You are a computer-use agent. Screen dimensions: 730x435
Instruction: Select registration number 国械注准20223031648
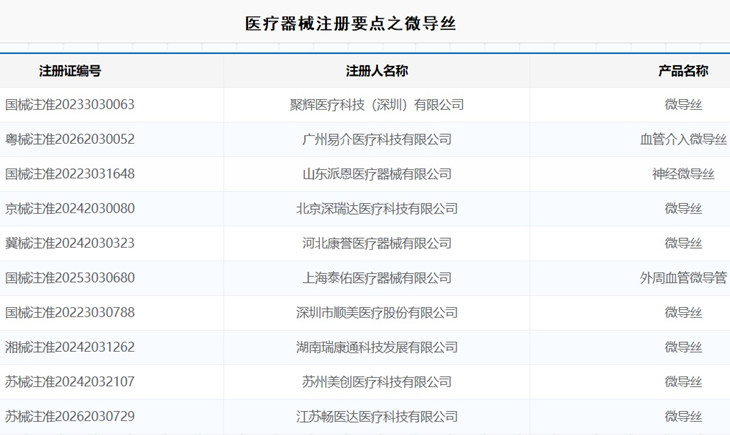70,174
